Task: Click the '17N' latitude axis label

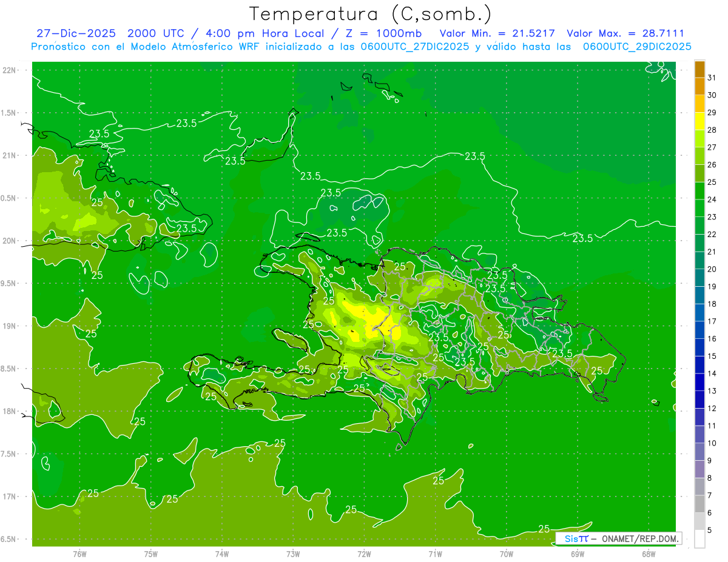Action: tap(9, 497)
